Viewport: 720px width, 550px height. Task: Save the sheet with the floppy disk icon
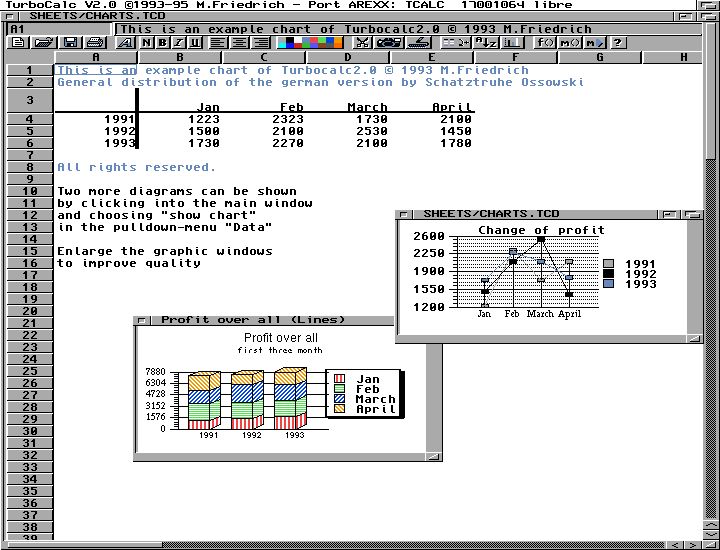[70, 43]
